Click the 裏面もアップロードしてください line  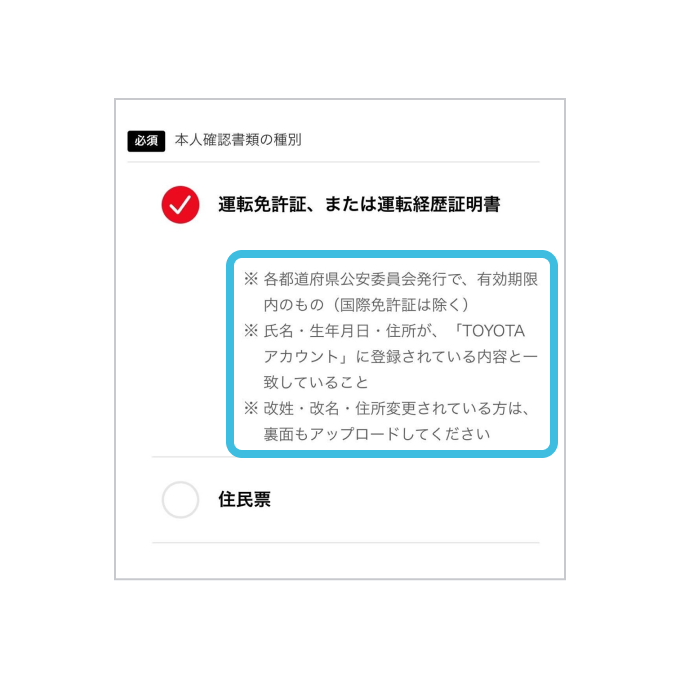click(377, 434)
